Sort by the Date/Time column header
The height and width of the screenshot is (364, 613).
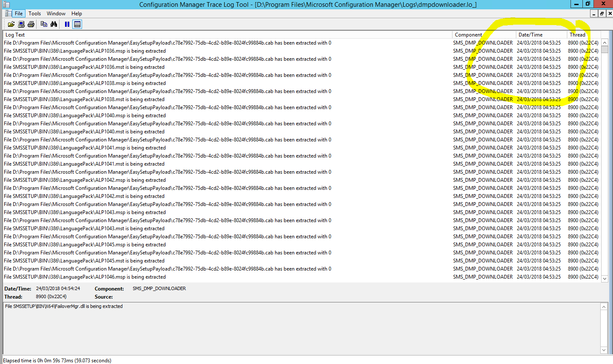(x=542, y=35)
